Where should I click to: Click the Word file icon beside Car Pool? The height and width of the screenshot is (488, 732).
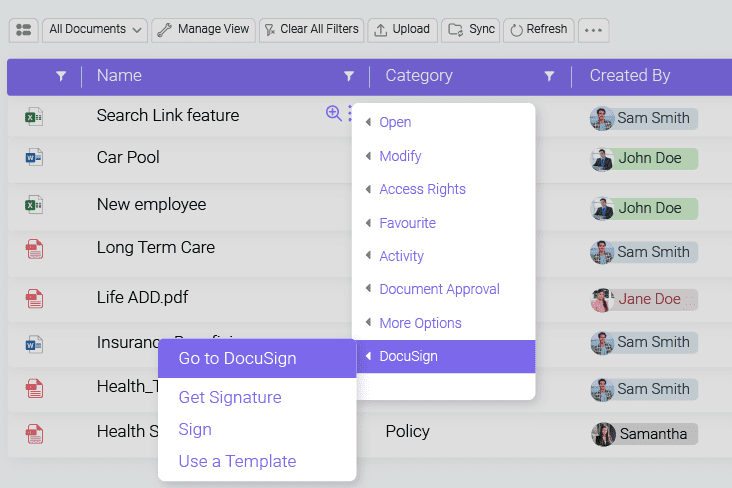[x=34, y=158]
